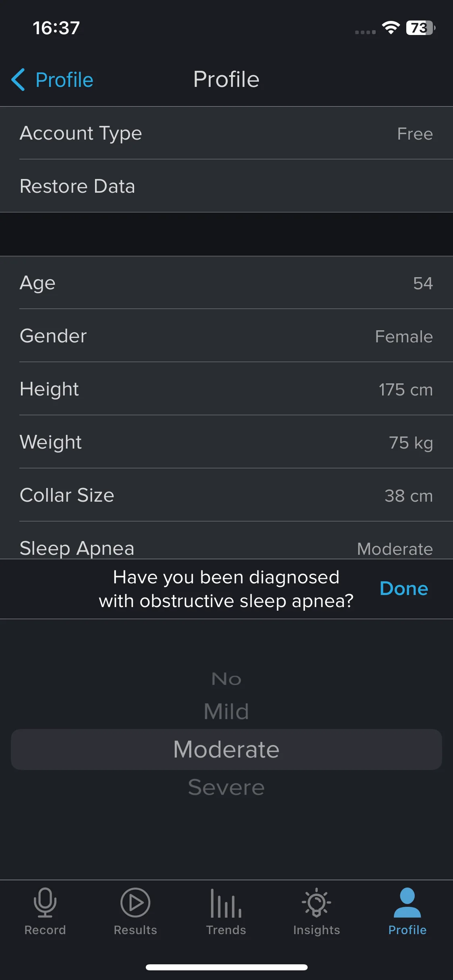Open the Results play icon
This screenshot has height=980, width=453.
point(135,902)
